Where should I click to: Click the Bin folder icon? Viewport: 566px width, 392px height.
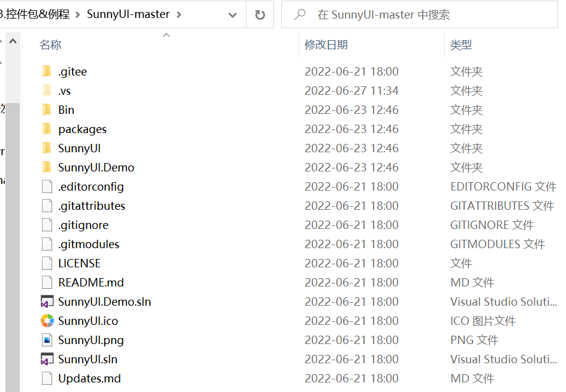pos(47,110)
